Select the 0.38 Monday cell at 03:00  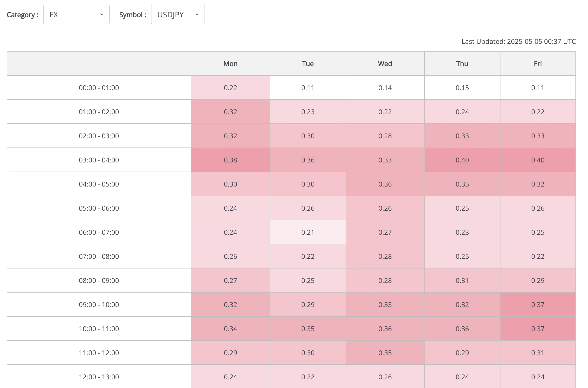click(230, 160)
